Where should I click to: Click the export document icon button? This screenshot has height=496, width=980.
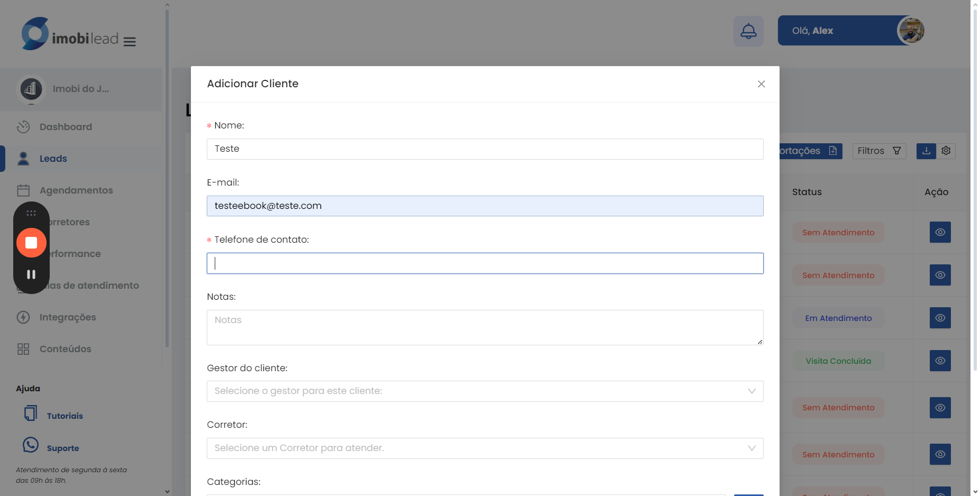pos(832,151)
